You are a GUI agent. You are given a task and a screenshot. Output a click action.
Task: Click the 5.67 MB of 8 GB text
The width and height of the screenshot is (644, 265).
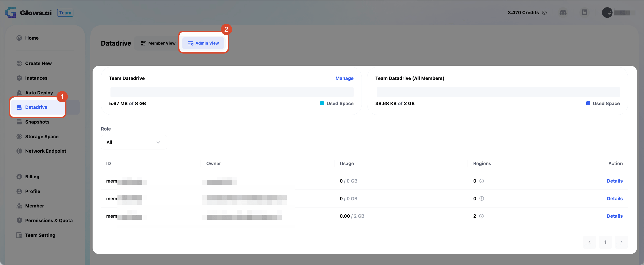[x=127, y=103]
